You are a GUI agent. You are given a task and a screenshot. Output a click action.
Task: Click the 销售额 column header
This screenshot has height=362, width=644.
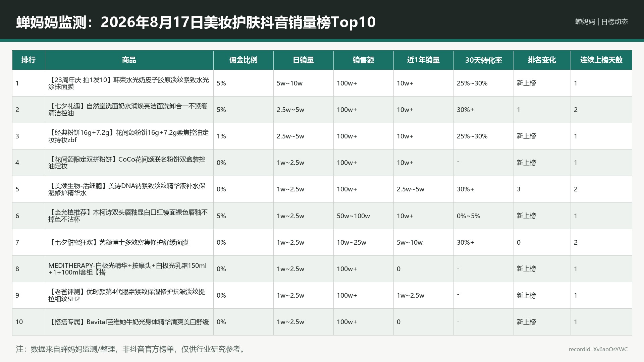(364, 60)
